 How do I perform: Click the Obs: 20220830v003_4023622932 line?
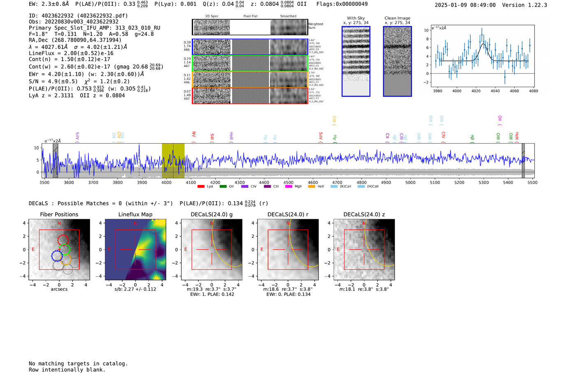74,22
